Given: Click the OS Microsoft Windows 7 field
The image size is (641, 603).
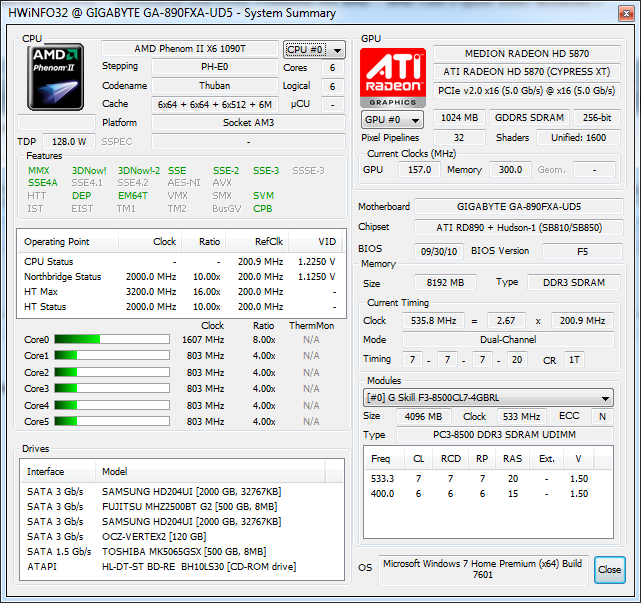Looking at the screenshot, I should 483,569.
